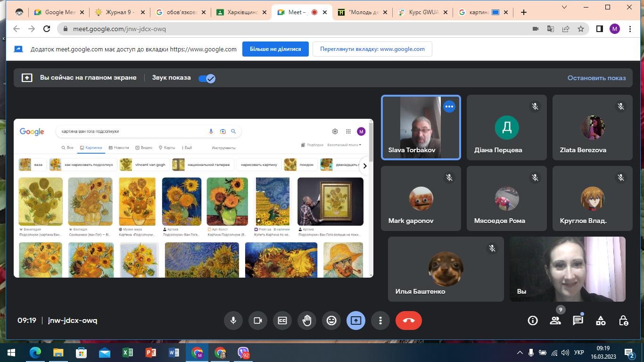Click the present screen button
Viewport: 644px width, 362px height.
click(x=356, y=321)
